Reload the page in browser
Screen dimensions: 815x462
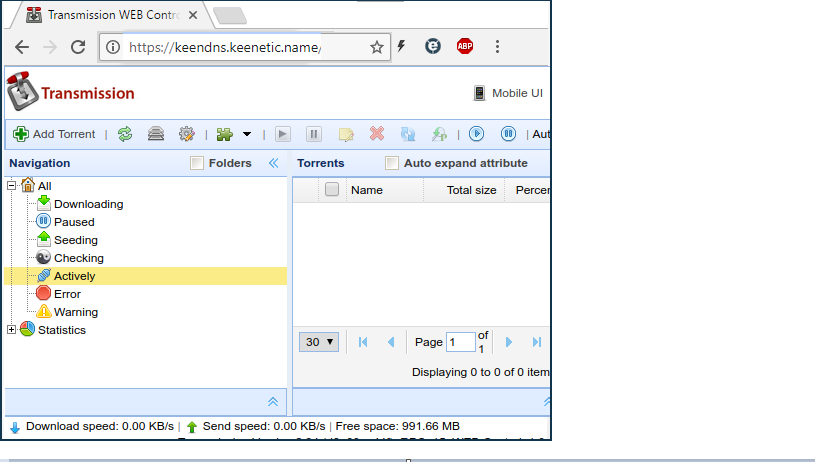click(78, 47)
